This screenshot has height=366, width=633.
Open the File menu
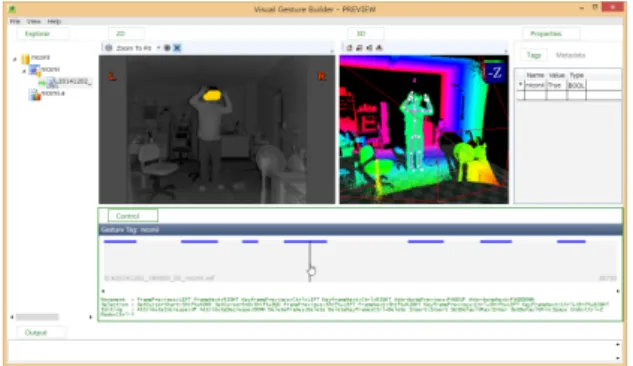[15, 21]
